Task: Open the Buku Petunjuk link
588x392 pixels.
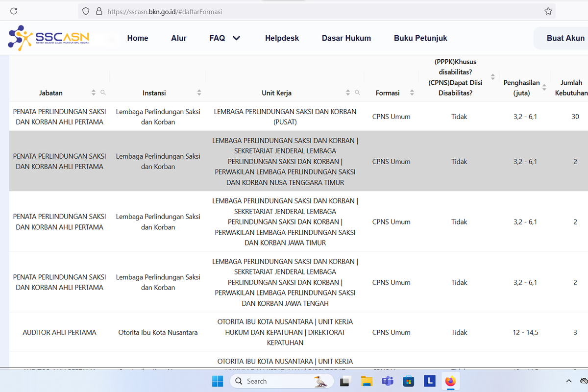Action: point(420,38)
